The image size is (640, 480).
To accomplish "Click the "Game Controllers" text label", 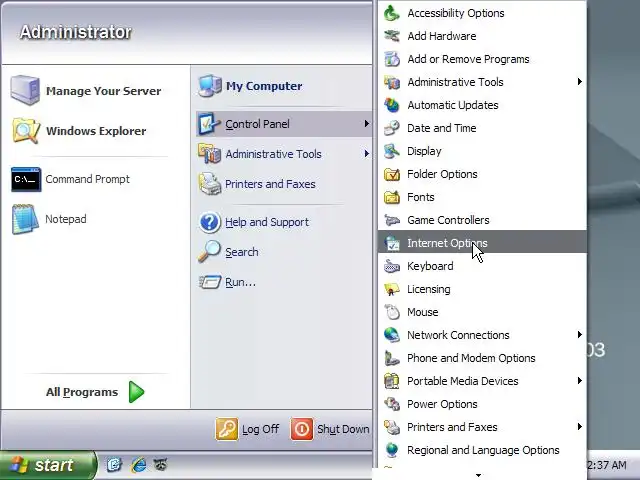I will click(x=448, y=220).
